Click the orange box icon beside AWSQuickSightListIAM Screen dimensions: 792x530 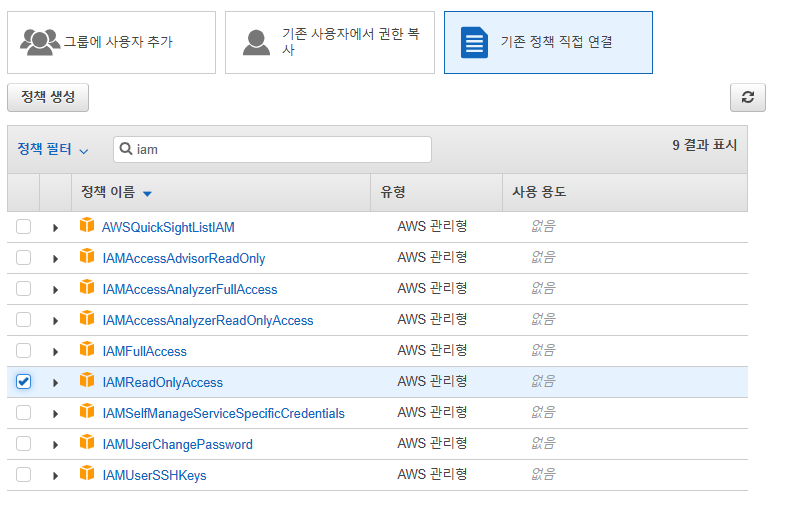tap(87, 225)
